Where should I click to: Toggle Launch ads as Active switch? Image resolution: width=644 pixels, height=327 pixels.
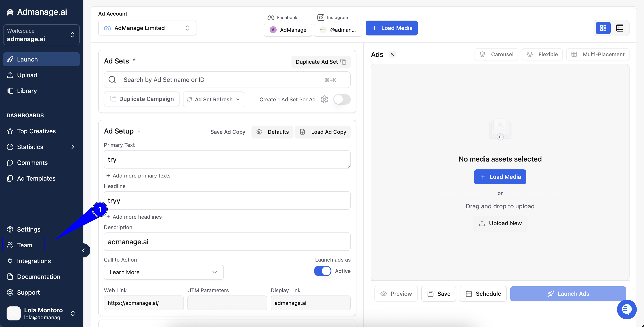pyautogui.click(x=322, y=271)
